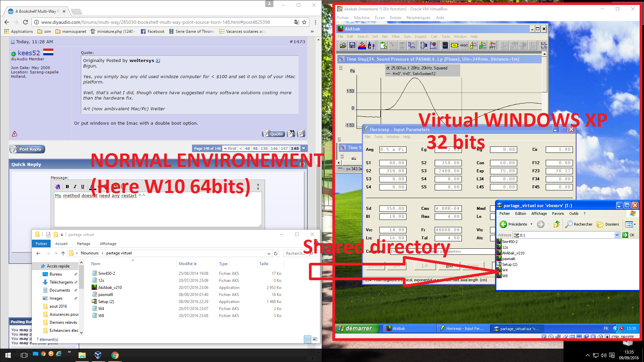
Task: Open the Tools menu in Hornresp
Action: point(378,137)
